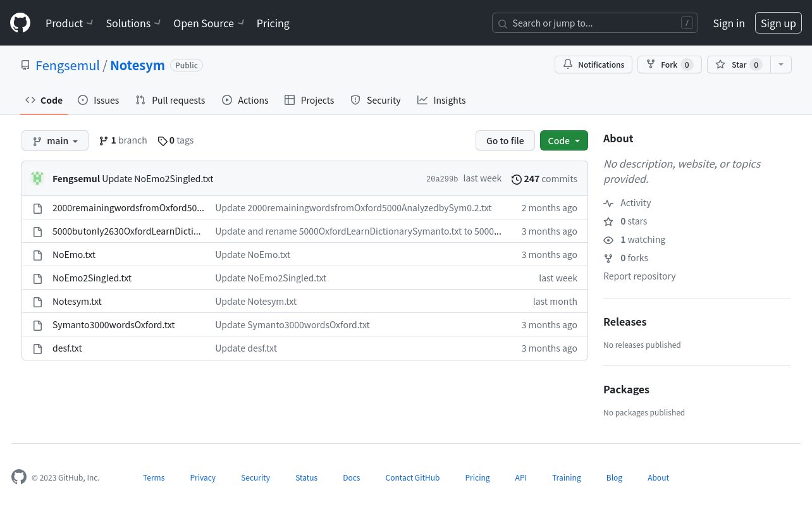Image resolution: width=812 pixels, height=516 pixels.
Task: Click the Pricing link in the header
Action: (x=273, y=23)
